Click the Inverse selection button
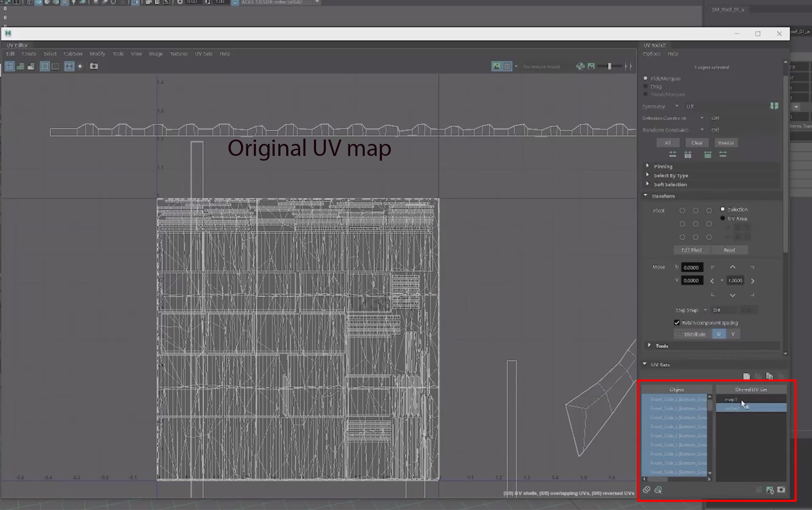Screen dimensions: 812x510 point(726,143)
